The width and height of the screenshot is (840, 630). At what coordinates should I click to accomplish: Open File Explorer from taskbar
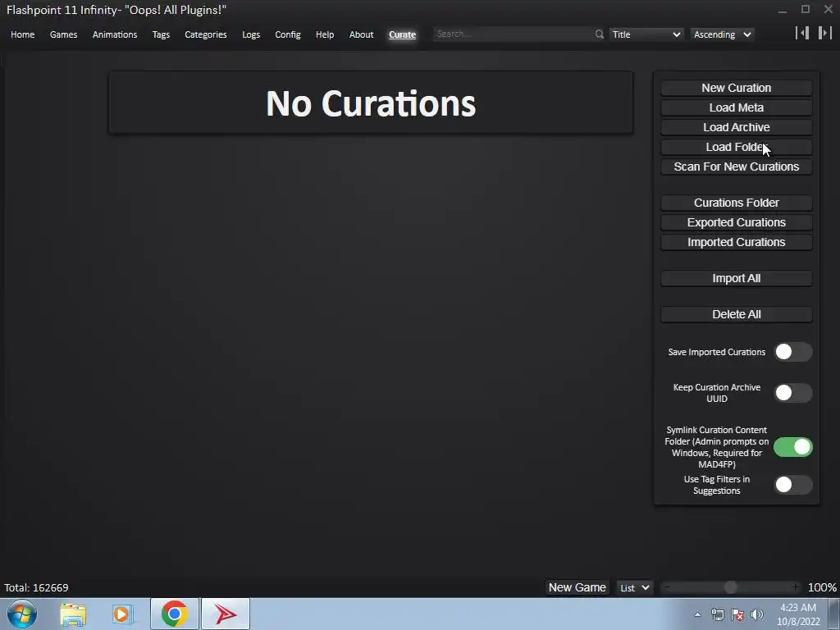(x=73, y=614)
